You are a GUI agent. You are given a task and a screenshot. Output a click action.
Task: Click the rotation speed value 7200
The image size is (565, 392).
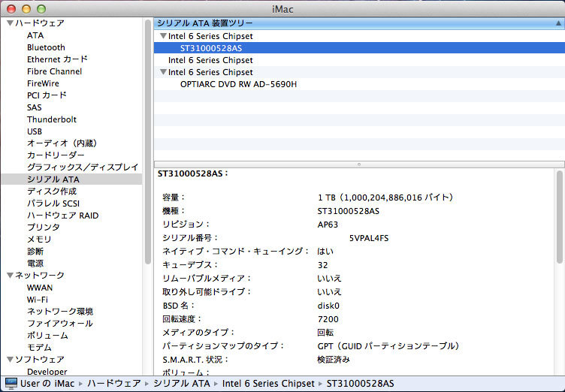coord(328,319)
